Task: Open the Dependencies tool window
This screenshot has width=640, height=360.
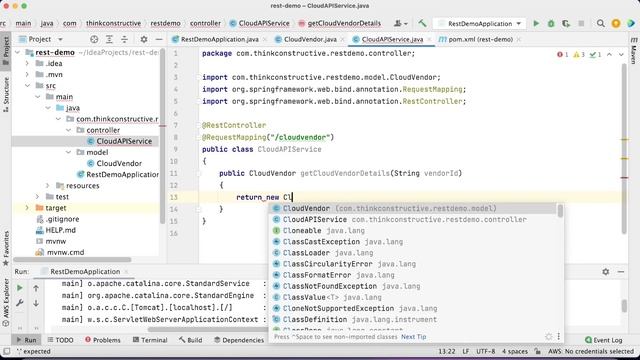Action: coord(239,340)
